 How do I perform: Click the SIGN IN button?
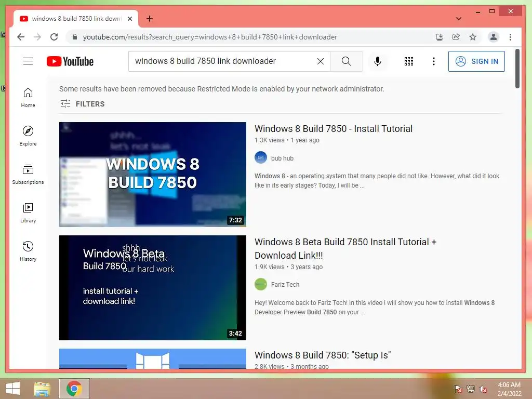(x=476, y=61)
